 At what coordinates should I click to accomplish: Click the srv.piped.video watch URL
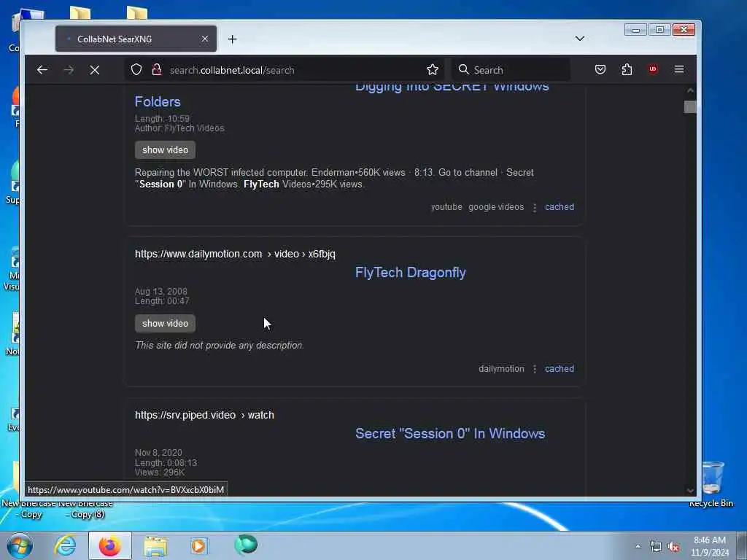click(x=204, y=415)
